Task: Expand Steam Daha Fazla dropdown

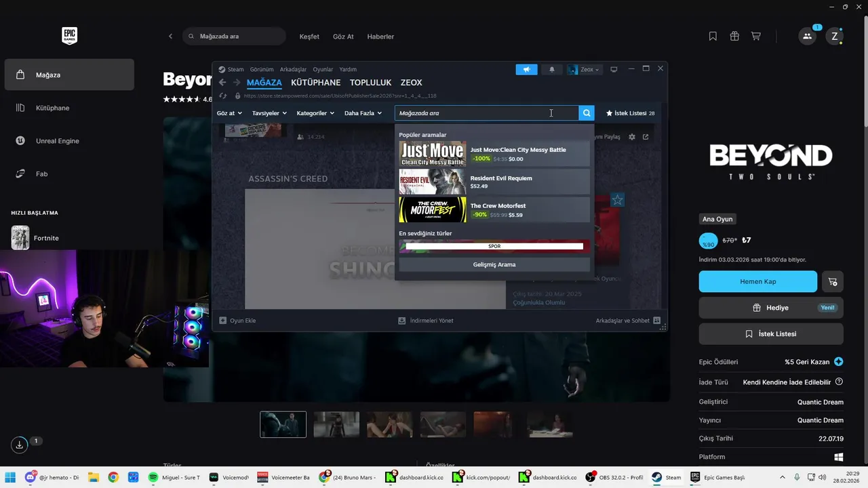Action: (363, 113)
